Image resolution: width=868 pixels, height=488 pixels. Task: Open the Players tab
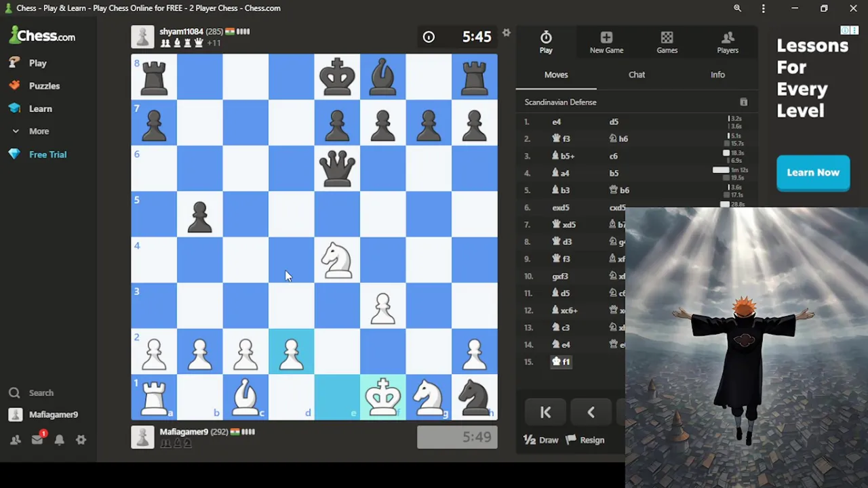(x=728, y=42)
